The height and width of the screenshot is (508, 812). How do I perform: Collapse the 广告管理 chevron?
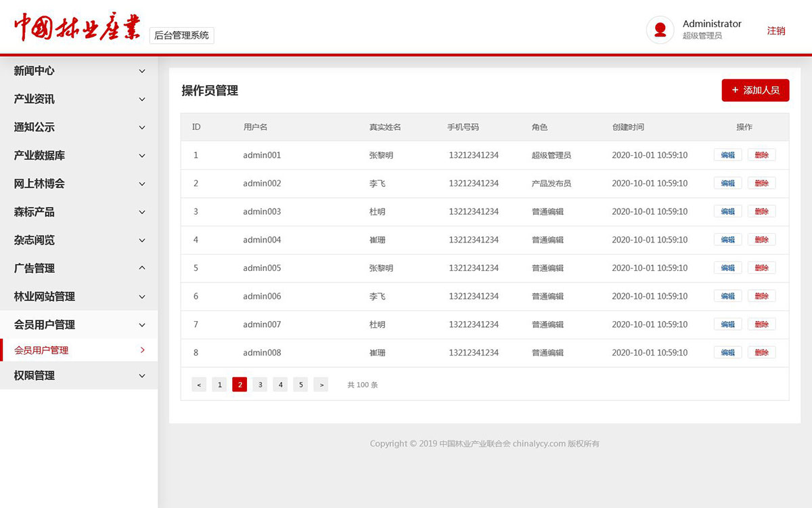point(142,268)
